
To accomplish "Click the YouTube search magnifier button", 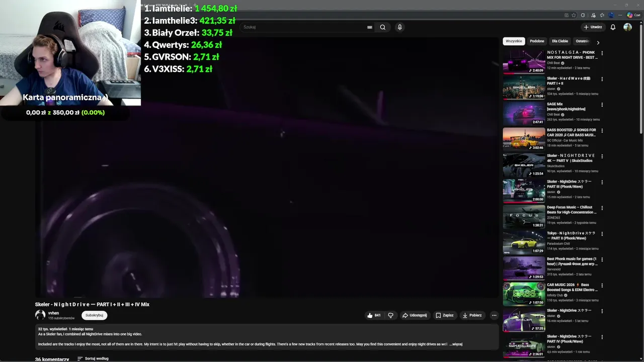I will pyautogui.click(x=383, y=27).
